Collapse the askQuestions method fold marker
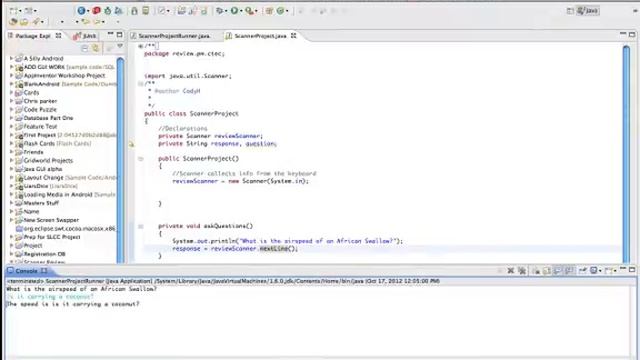The height and width of the screenshot is (360, 640). click(140, 226)
